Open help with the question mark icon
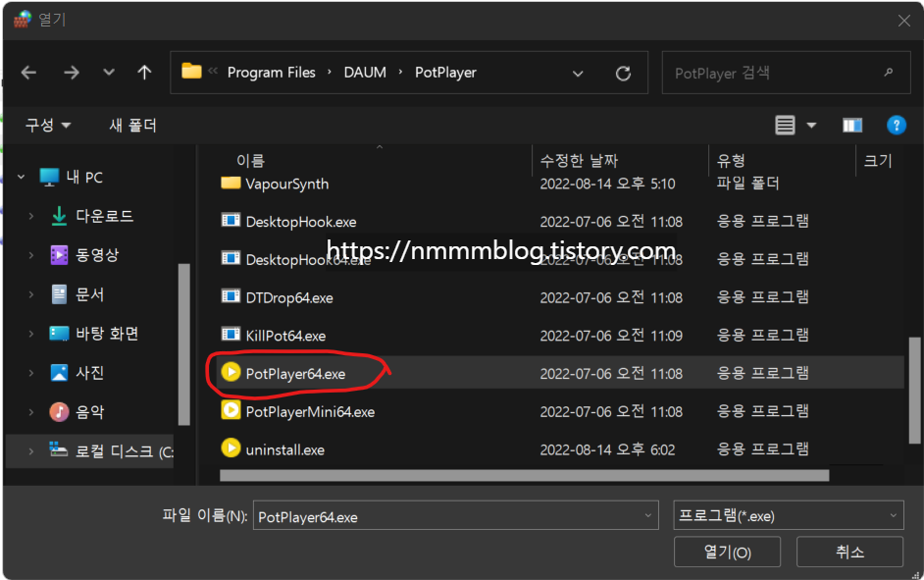This screenshot has height=580, width=924. (x=897, y=125)
